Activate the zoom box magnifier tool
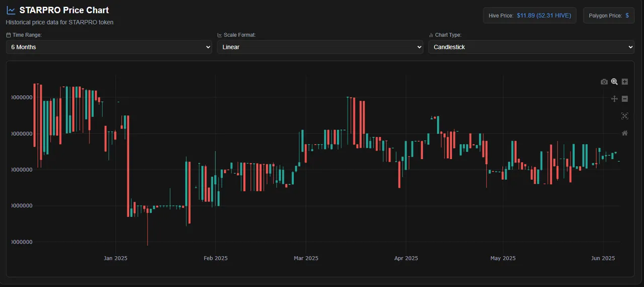The height and width of the screenshot is (287, 644). (614, 82)
